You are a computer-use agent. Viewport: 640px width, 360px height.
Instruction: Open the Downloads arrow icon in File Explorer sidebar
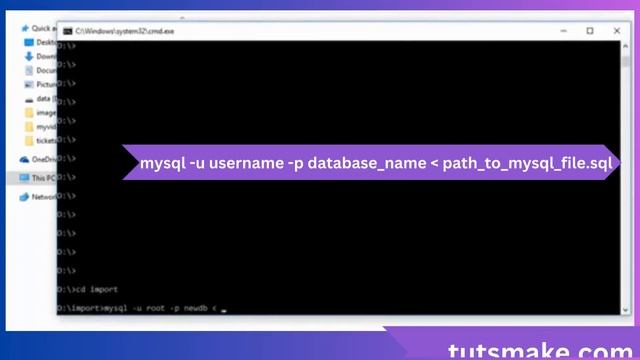(29, 56)
